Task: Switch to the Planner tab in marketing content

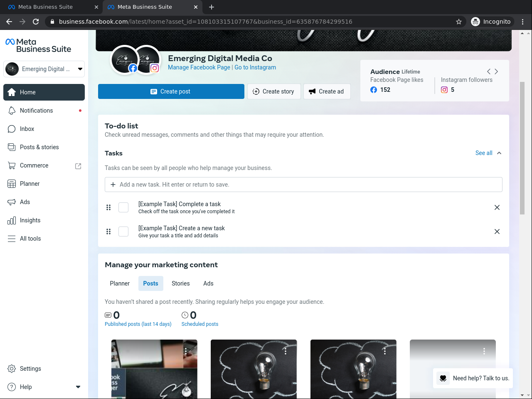Action: 120,283
